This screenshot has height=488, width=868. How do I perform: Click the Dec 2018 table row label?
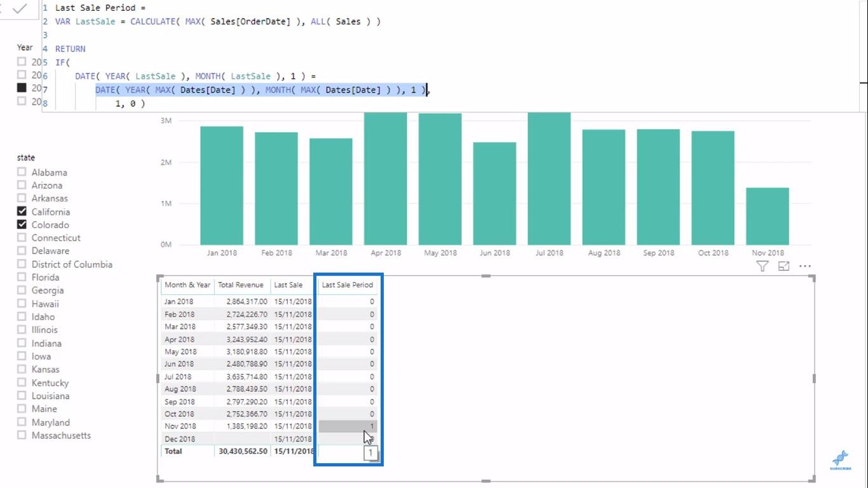(x=180, y=439)
